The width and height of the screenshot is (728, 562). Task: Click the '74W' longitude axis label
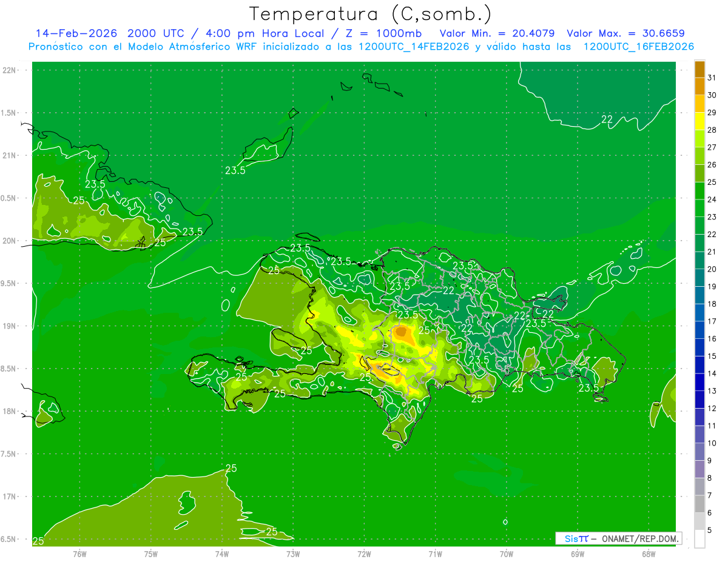[x=222, y=554]
